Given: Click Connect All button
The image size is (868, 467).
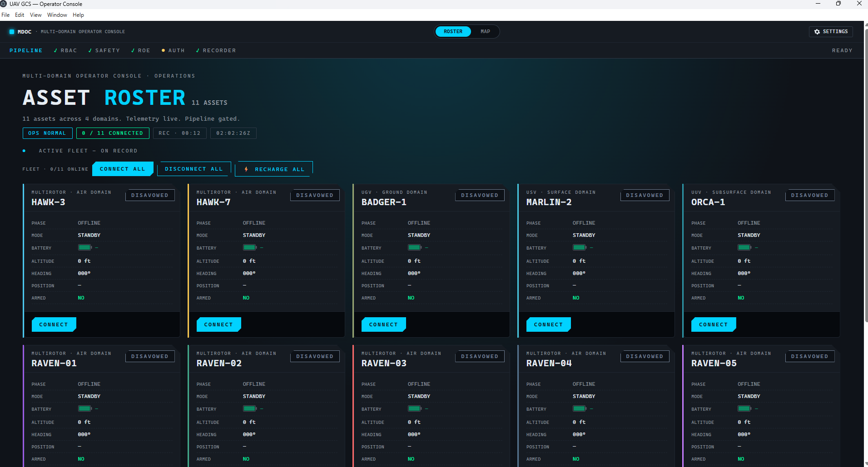Looking at the screenshot, I should click(123, 169).
